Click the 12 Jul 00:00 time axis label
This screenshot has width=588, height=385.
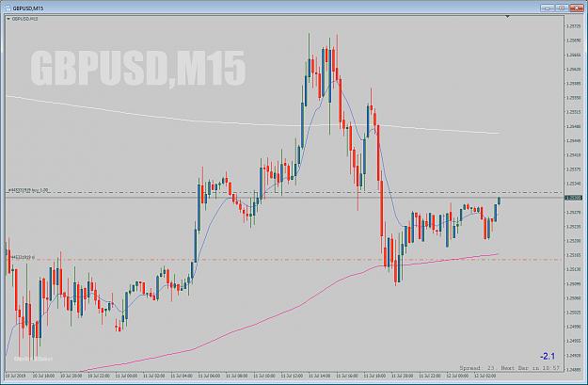click(x=457, y=376)
